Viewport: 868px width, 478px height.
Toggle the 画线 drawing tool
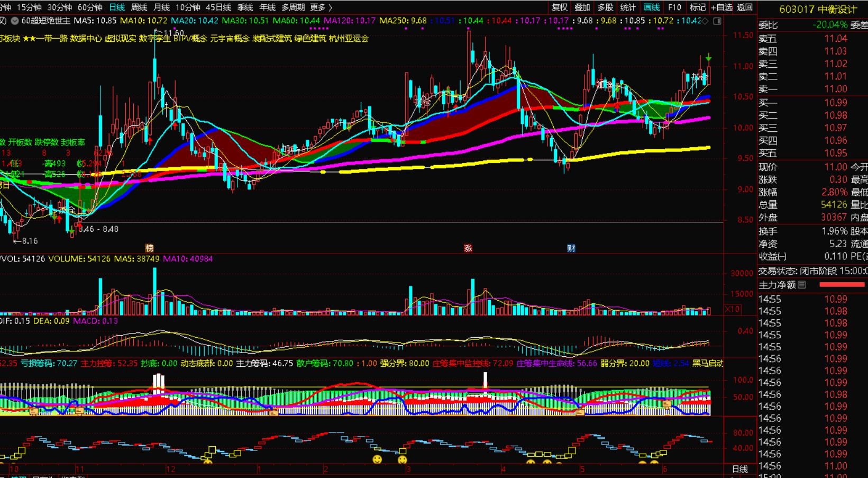[x=651, y=7]
